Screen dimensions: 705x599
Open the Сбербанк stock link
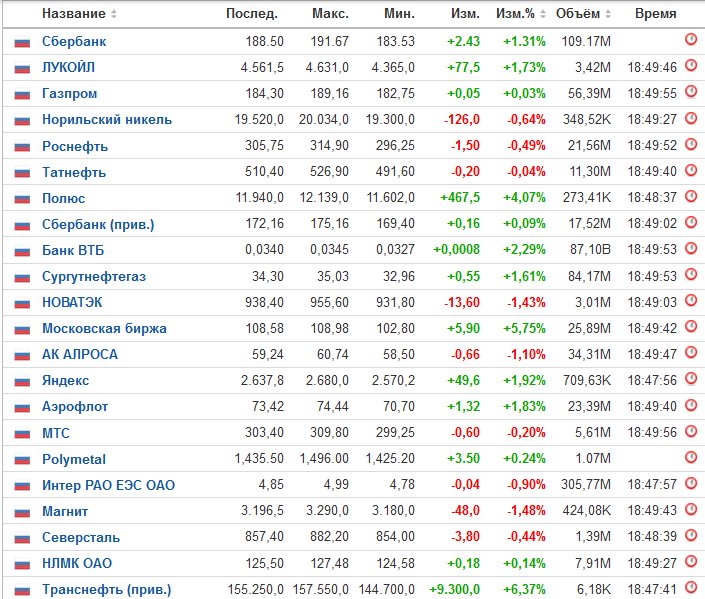[74, 41]
